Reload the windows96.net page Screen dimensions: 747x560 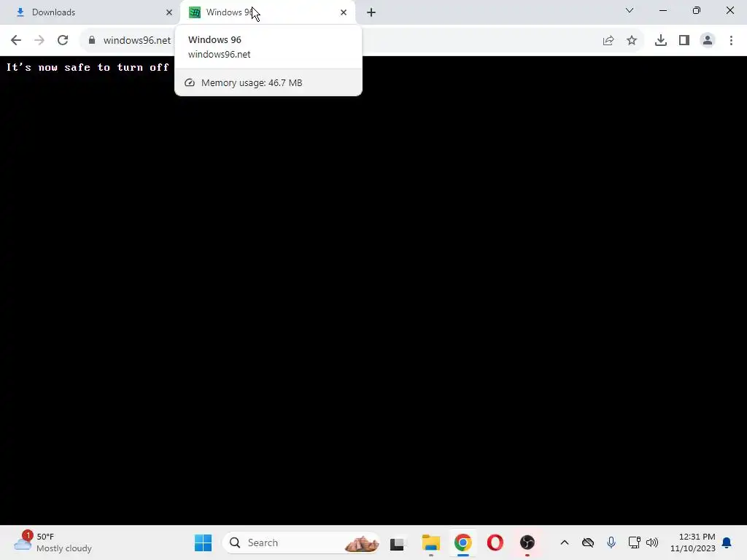[63, 40]
